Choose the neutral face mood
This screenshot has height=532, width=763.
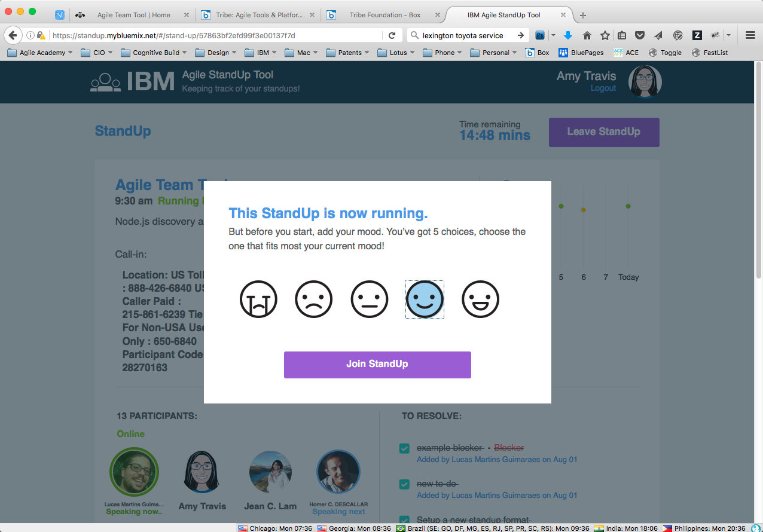pyautogui.click(x=370, y=299)
